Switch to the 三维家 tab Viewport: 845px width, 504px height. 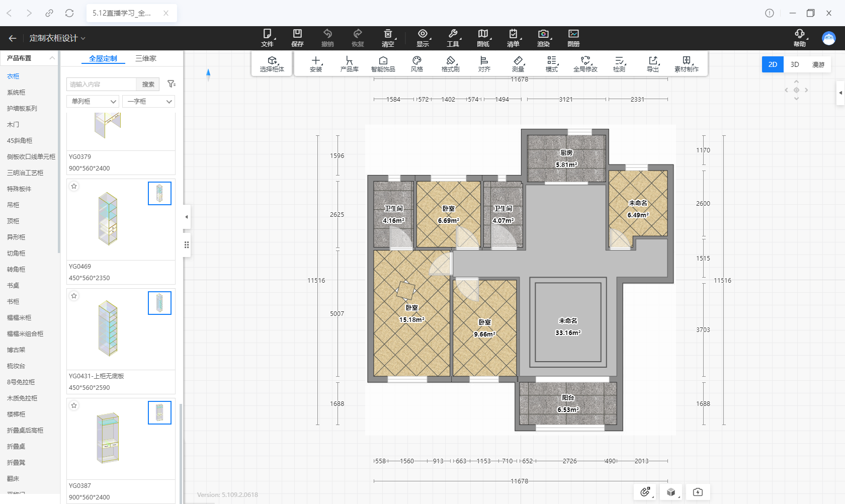coord(146,59)
